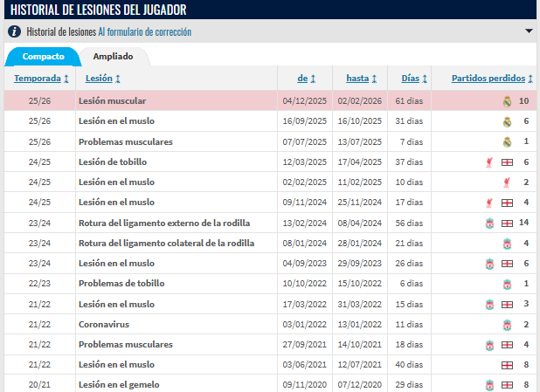The width and height of the screenshot is (540, 392).
Task: Click the info icon beside Historial de lesiones
Action: [14, 31]
